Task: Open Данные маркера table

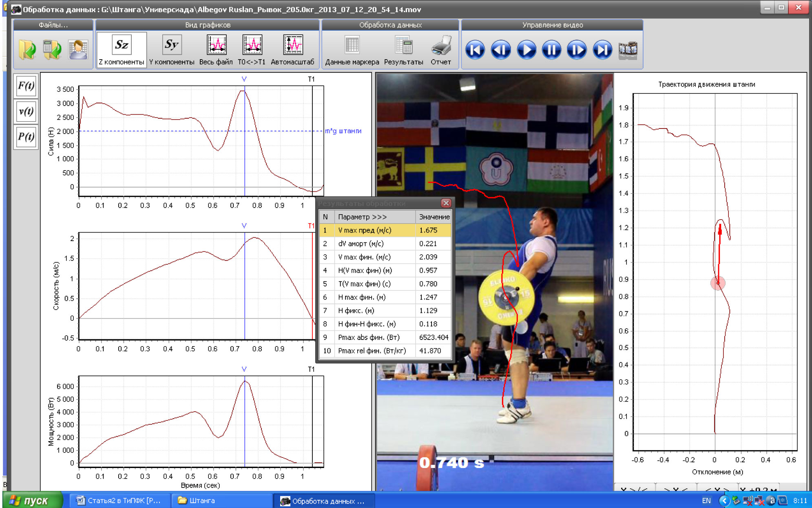Action: (352, 45)
